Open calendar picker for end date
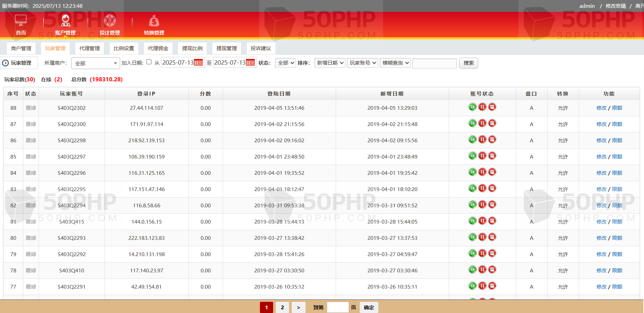This screenshot has height=313, width=644. [250, 63]
